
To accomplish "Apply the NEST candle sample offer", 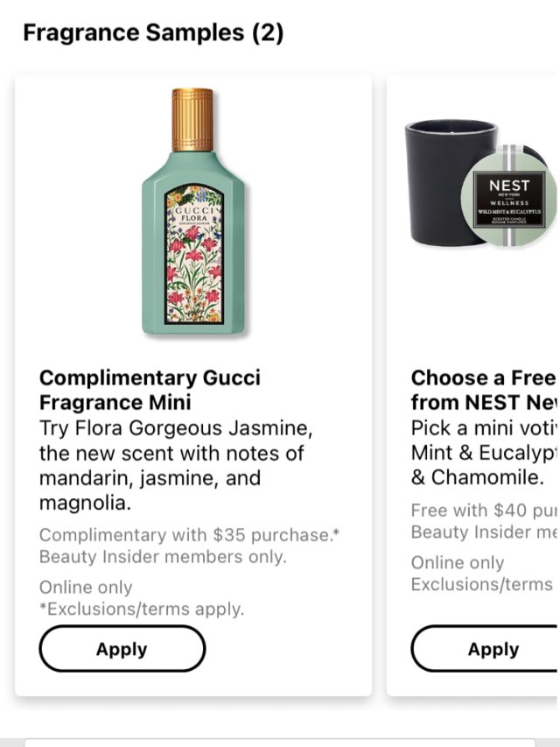I will click(x=493, y=649).
